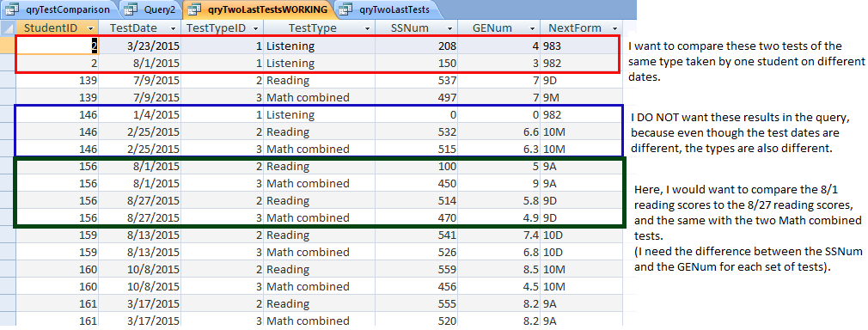This screenshot has height=330, width=868.
Task: Click the TestDate 8/13/2015 in the Reading row
Action: (139, 235)
